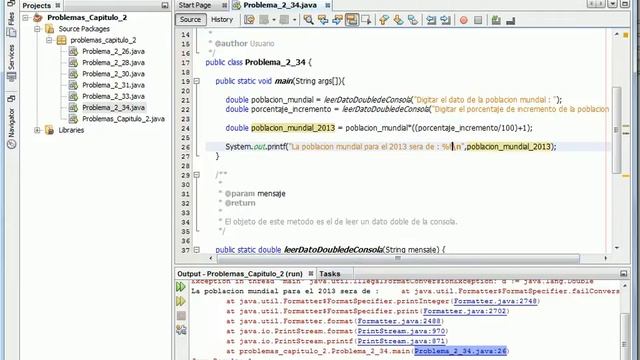The width and height of the screenshot is (640, 360).
Task: Click the Uncomment lines icon
Action: (x=510, y=20)
